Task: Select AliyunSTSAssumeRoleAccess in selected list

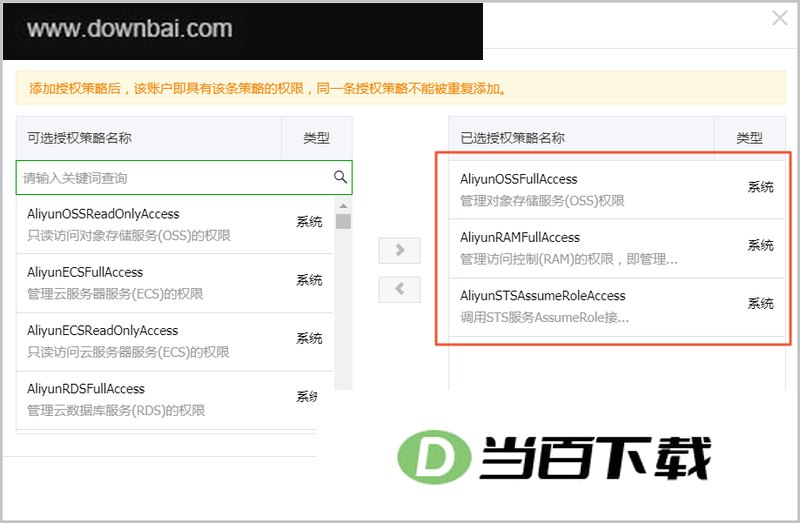Action: click(x=616, y=307)
